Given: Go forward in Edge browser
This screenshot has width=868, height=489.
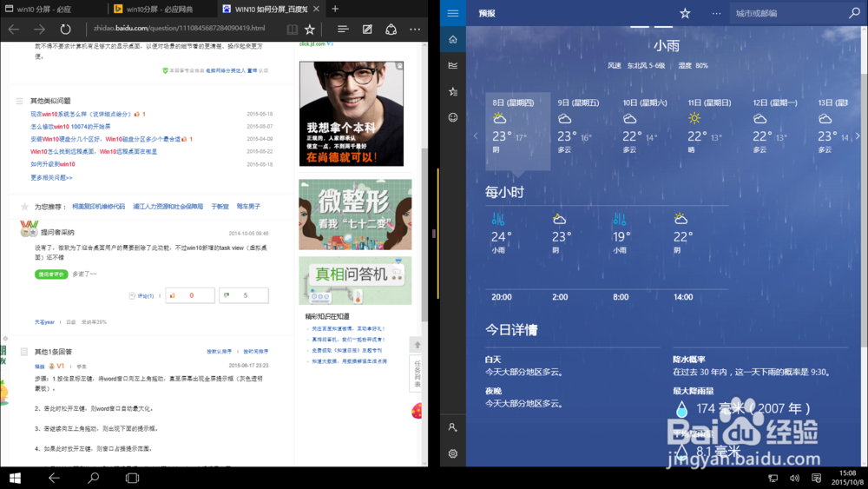Looking at the screenshot, I should click(x=39, y=30).
